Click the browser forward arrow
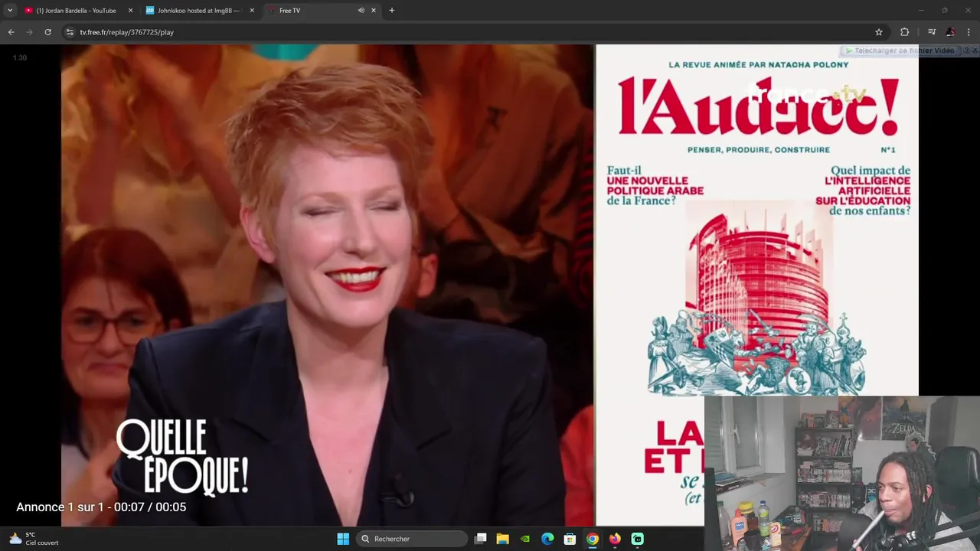 30,32
